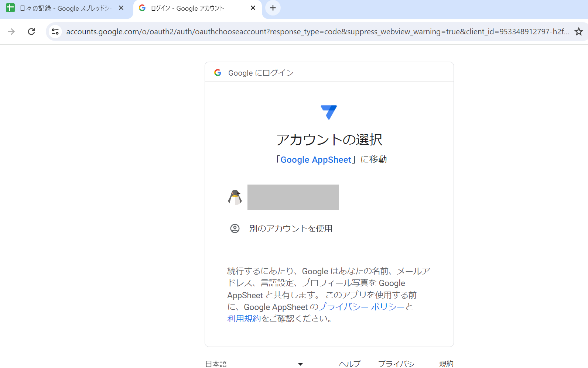The height and width of the screenshot is (368, 588).
Task: Click the AppSheet logo icon
Action: pos(329,112)
